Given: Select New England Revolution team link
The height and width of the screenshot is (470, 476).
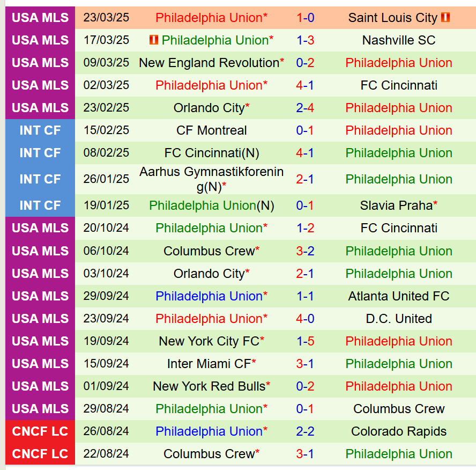Looking at the screenshot, I should coord(209,63).
